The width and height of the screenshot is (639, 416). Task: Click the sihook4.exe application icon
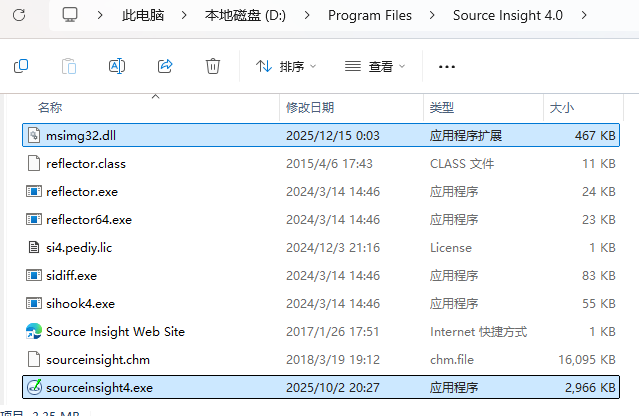click(34, 304)
